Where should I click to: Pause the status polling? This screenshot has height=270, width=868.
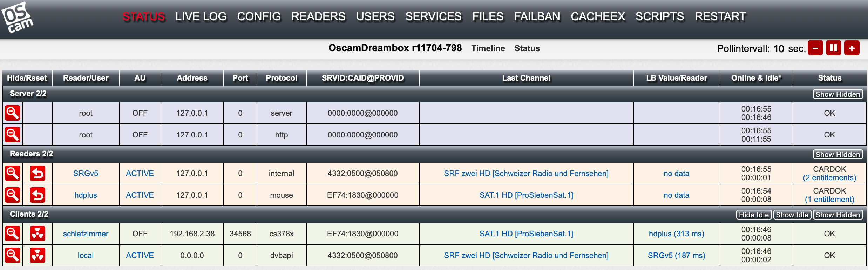(x=833, y=48)
